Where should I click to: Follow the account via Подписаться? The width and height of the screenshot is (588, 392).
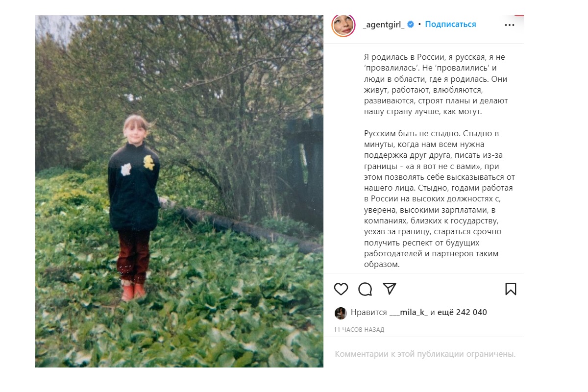(x=450, y=24)
